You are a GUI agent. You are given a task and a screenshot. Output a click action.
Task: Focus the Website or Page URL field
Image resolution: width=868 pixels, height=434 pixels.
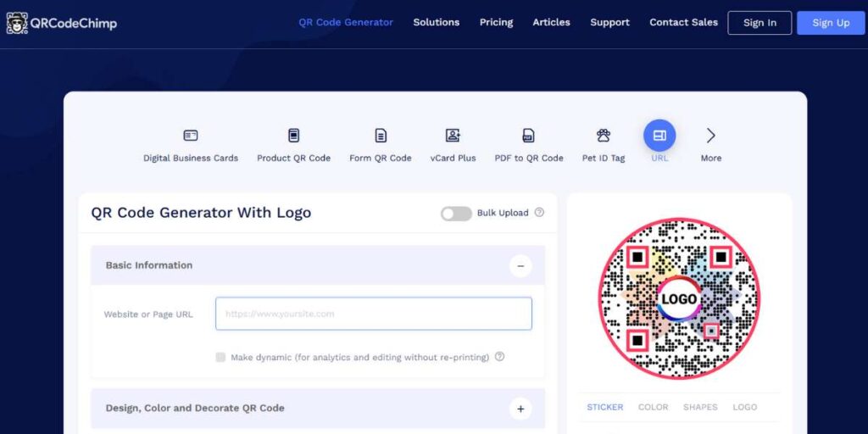click(x=373, y=314)
